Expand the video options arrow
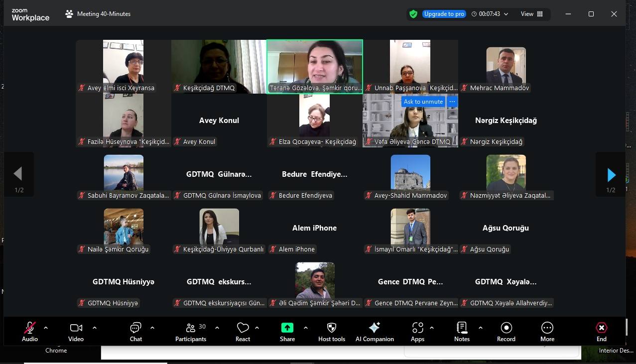636x364 pixels. [x=95, y=328]
